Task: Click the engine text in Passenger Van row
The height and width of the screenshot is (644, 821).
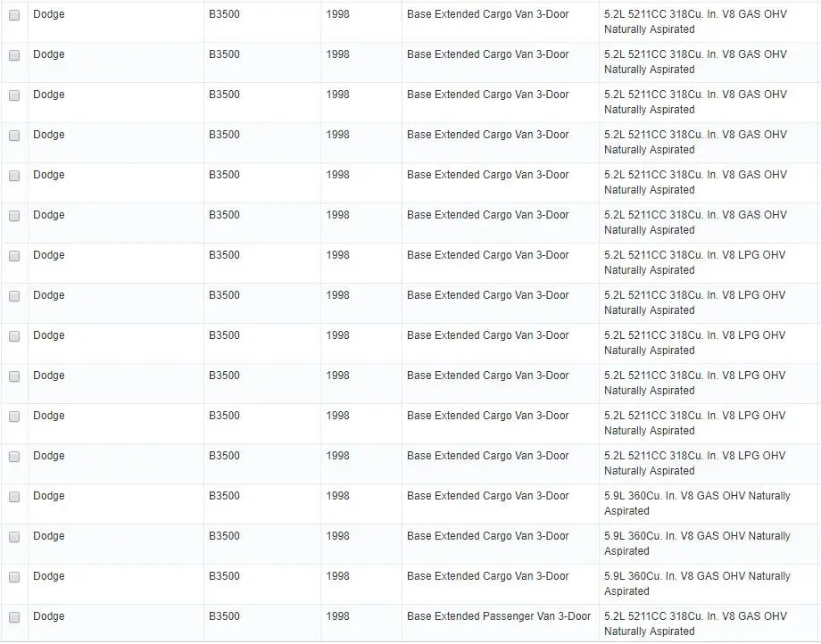Action: 695,623
